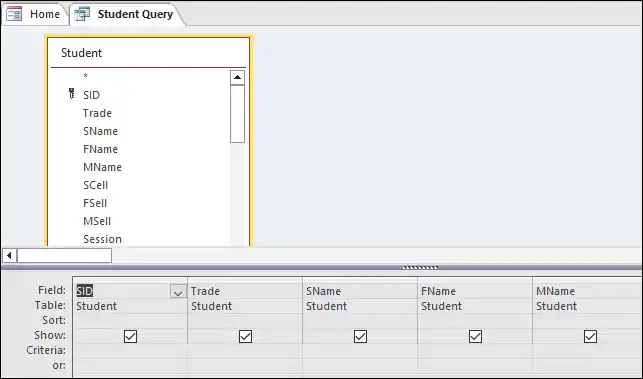Viewport: 643px width, 379px height.
Task: Uncheck the Show checkbox for SName
Action: pyautogui.click(x=360, y=336)
